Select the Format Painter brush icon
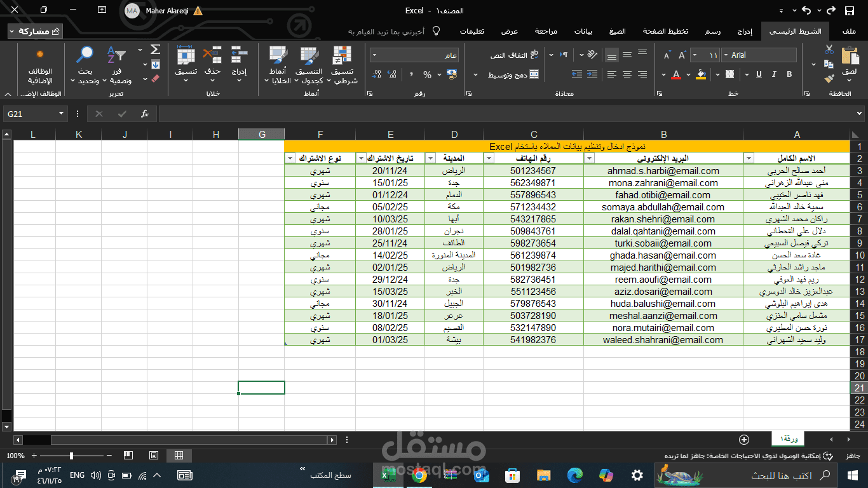 pyautogui.click(x=829, y=78)
